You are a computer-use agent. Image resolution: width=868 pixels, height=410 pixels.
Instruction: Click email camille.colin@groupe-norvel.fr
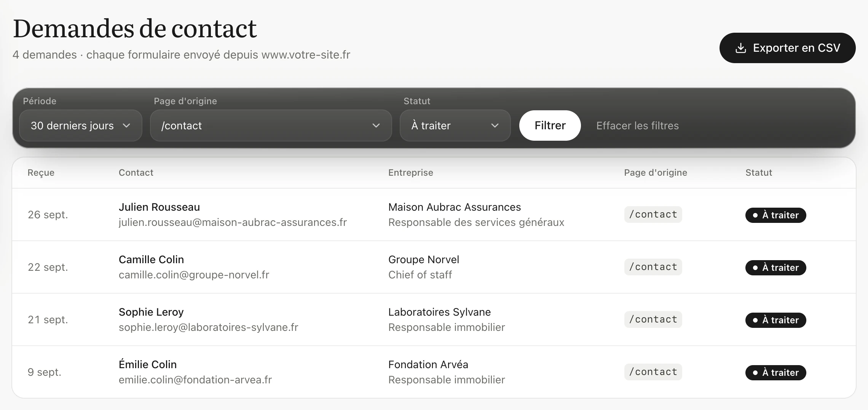coord(194,275)
